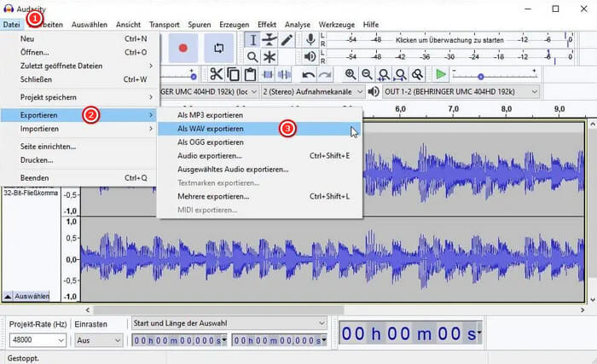Open the recording device dropdown (UMC 404HD)

point(210,92)
